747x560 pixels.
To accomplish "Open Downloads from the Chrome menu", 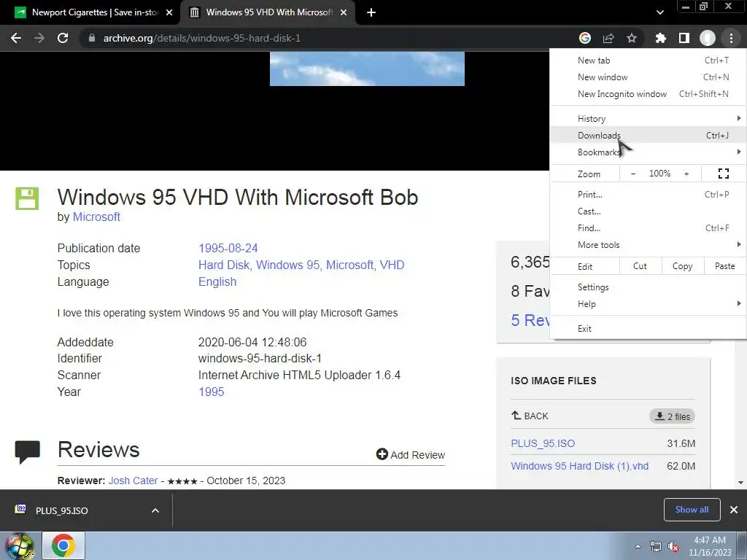I will [x=648, y=135].
